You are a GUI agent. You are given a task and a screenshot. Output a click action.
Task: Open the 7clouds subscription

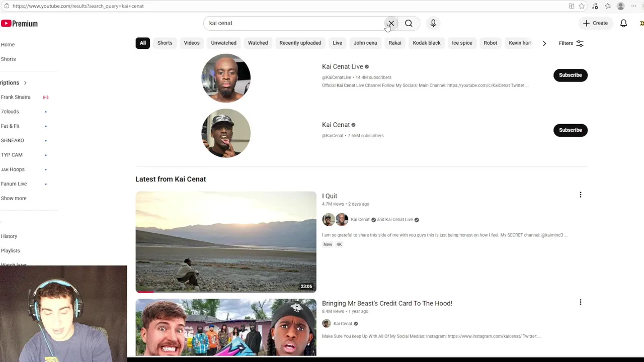(10, 112)
